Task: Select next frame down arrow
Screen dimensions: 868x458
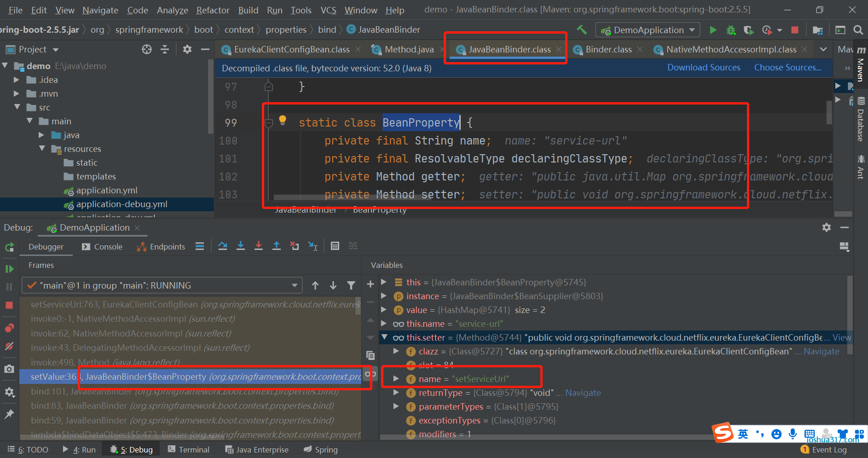Action: pyautogui.click(x=333, y=285)
